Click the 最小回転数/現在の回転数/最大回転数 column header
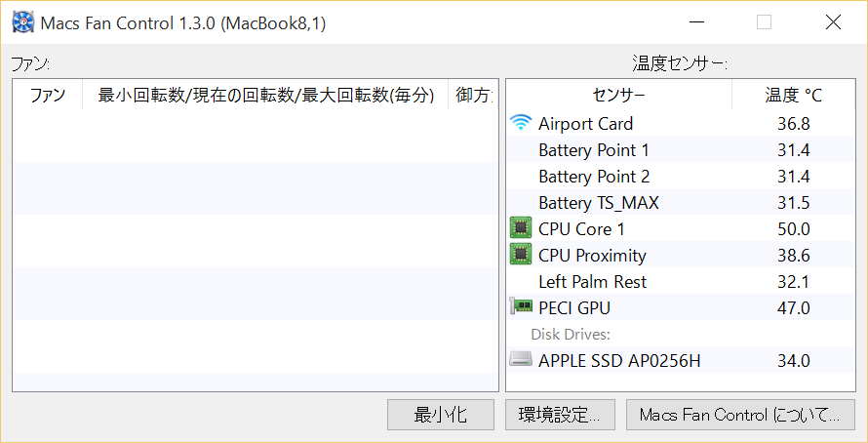The width and height of the screenshot is (868, 443). coord(265,96)
